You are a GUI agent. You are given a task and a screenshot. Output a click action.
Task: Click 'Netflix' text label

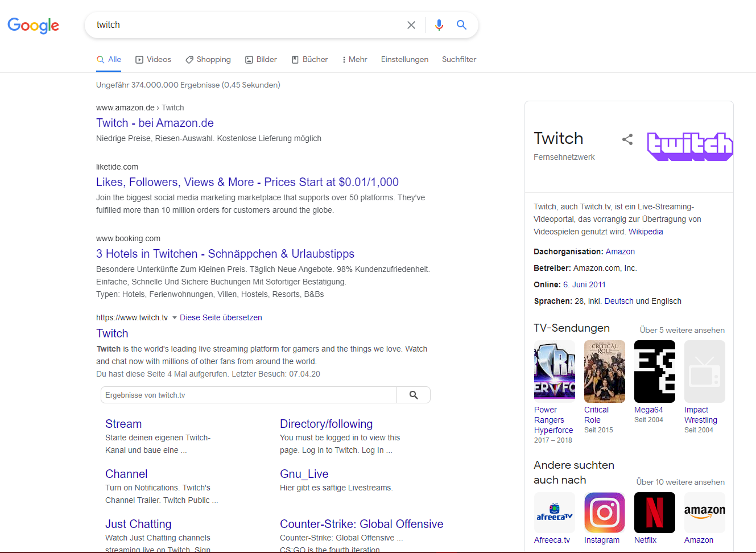[x=645, y=540]
